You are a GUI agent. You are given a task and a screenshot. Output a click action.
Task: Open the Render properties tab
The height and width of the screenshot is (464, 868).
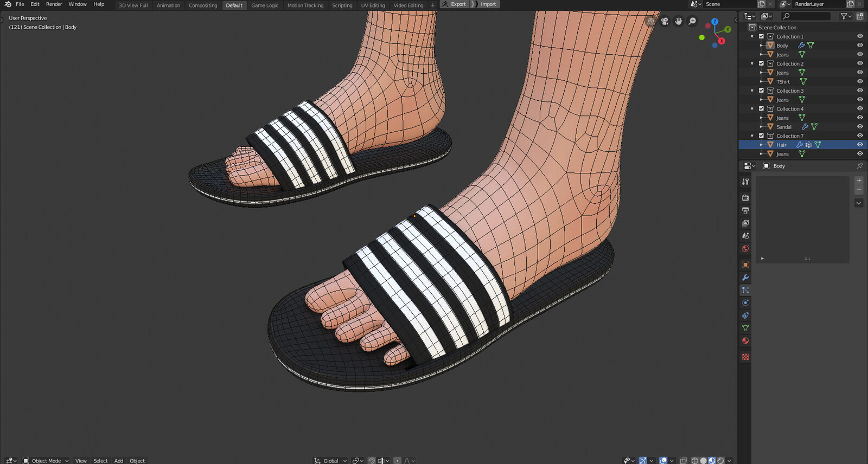(745, 197)
